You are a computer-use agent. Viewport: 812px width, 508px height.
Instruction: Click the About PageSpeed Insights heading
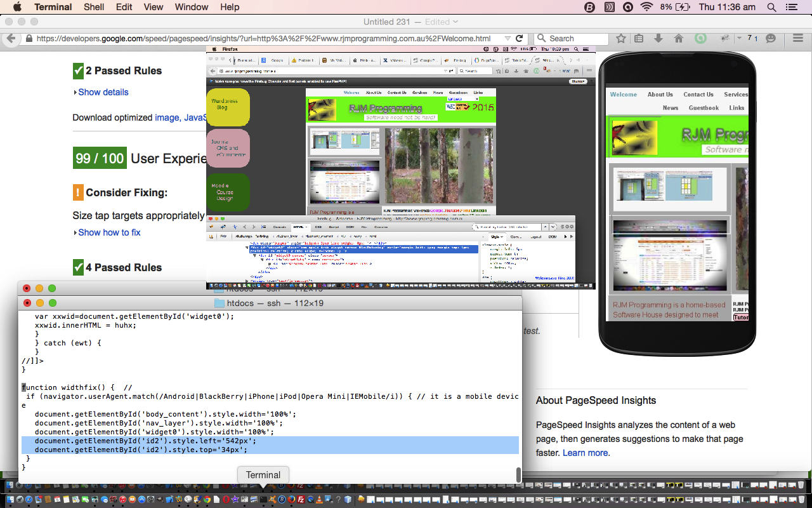pyautogui.click(x=596, y=400)
